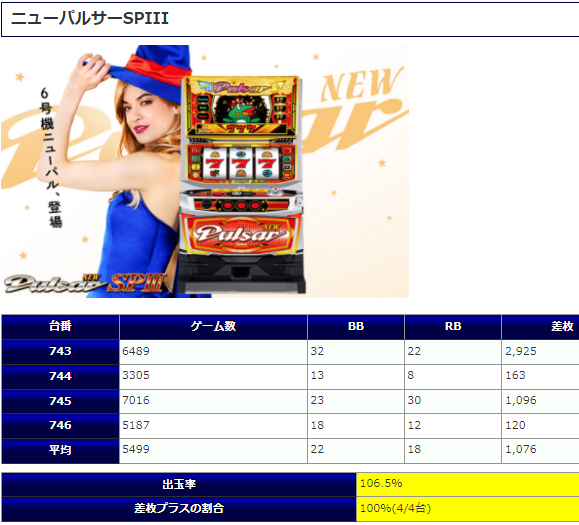Click BB value 13 for machine 744

[x=356, y=377]
